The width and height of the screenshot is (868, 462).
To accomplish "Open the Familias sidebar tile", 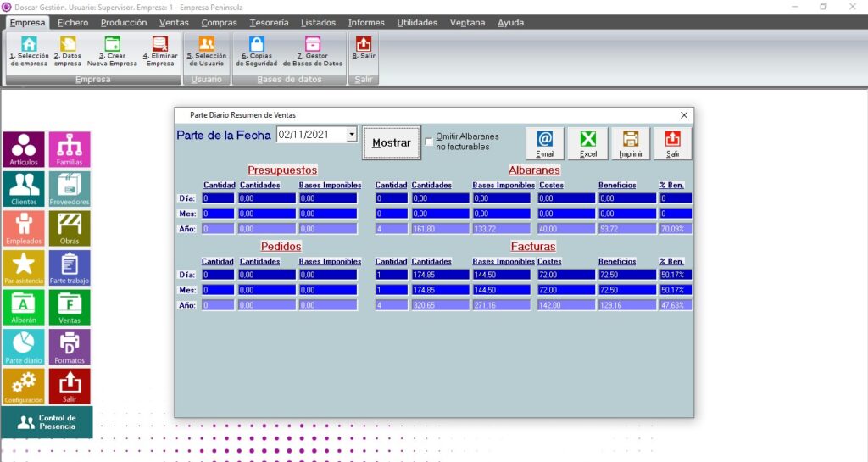I will point(70,149).
